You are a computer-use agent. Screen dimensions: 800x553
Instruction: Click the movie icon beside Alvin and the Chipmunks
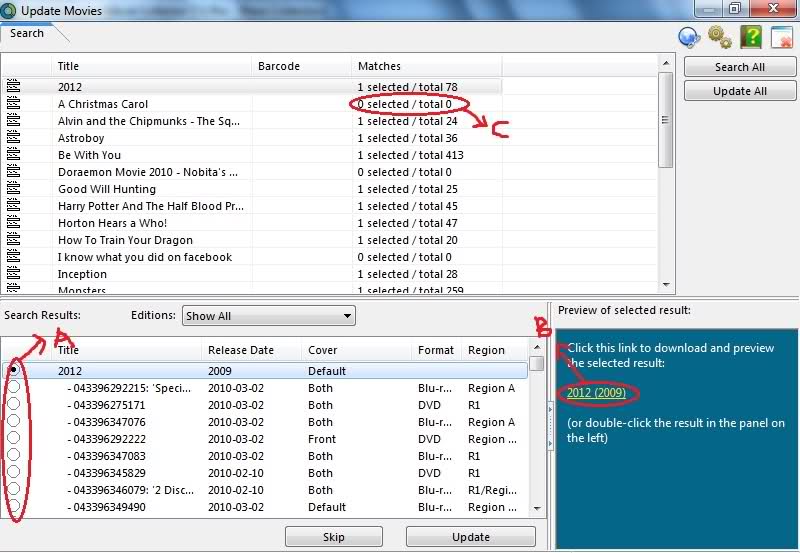(x=13, y=120)
